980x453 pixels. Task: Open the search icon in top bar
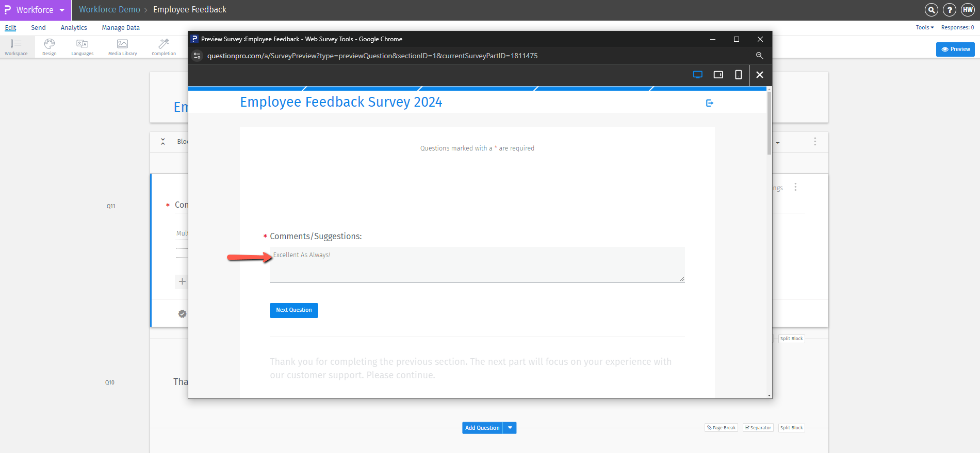click(x=931, y=10)
